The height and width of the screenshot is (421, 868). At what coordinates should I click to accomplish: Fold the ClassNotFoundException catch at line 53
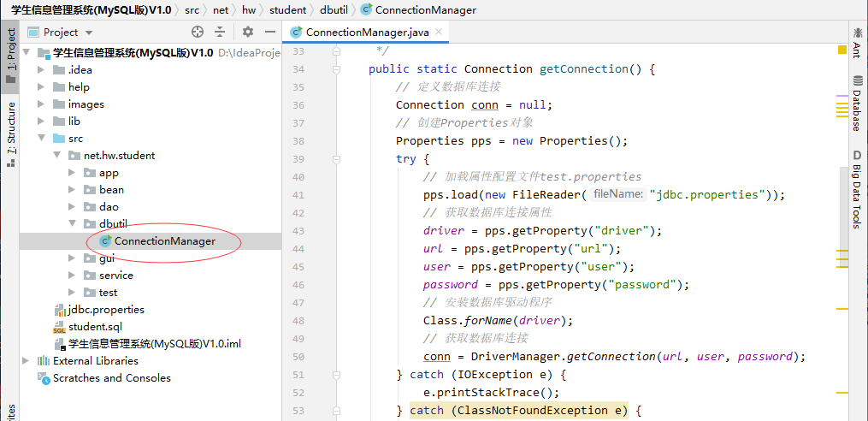coord(336,411)
